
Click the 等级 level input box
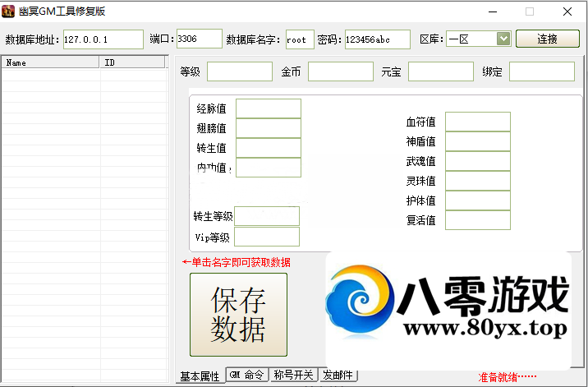point(239,72)
